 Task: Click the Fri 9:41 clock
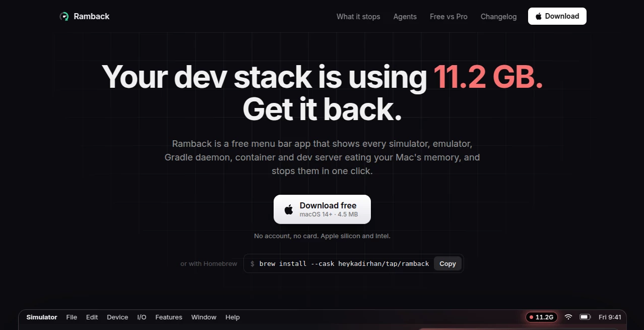click(610, 317)
